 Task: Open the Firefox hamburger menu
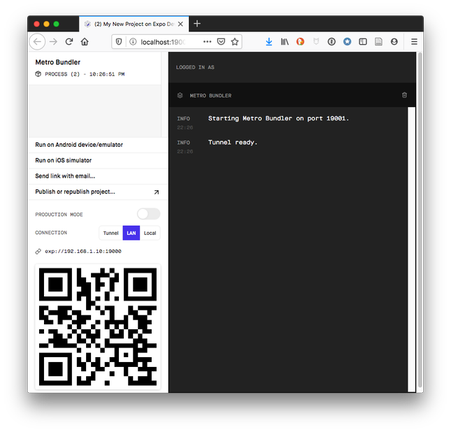click(414, 42)
